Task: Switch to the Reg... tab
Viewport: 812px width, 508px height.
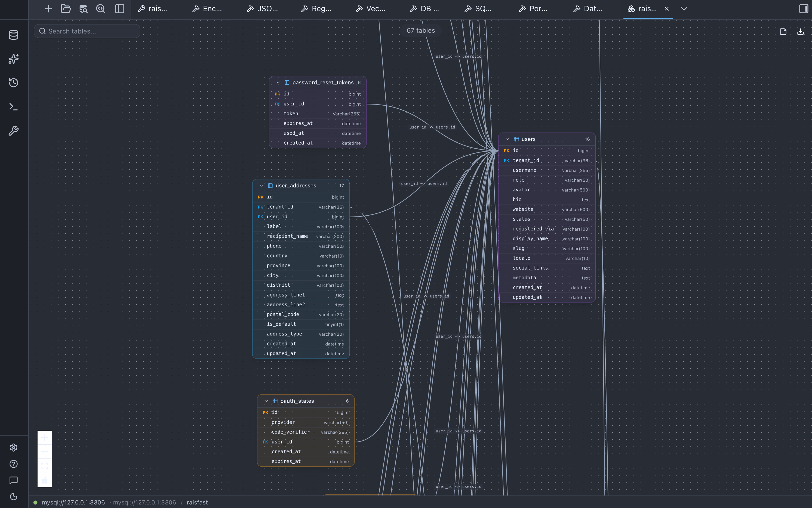Action: [316, 9]
